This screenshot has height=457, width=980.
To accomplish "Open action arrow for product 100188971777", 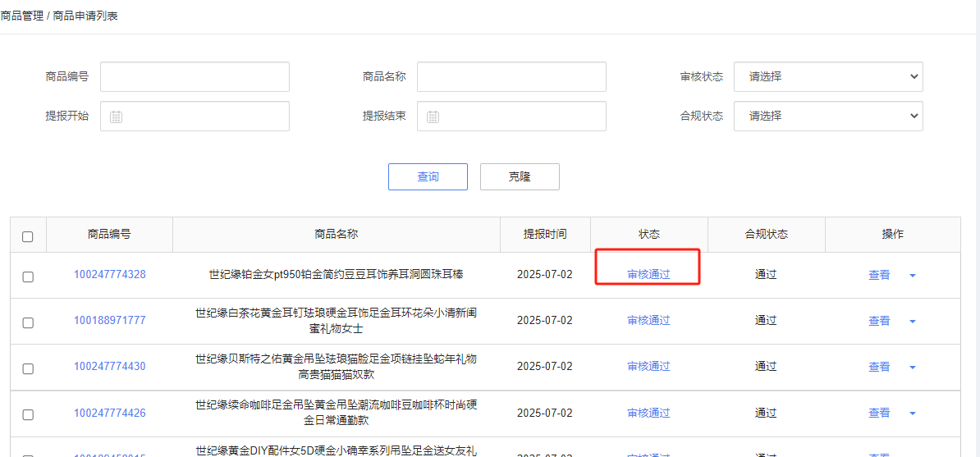I will coord(912,322).
